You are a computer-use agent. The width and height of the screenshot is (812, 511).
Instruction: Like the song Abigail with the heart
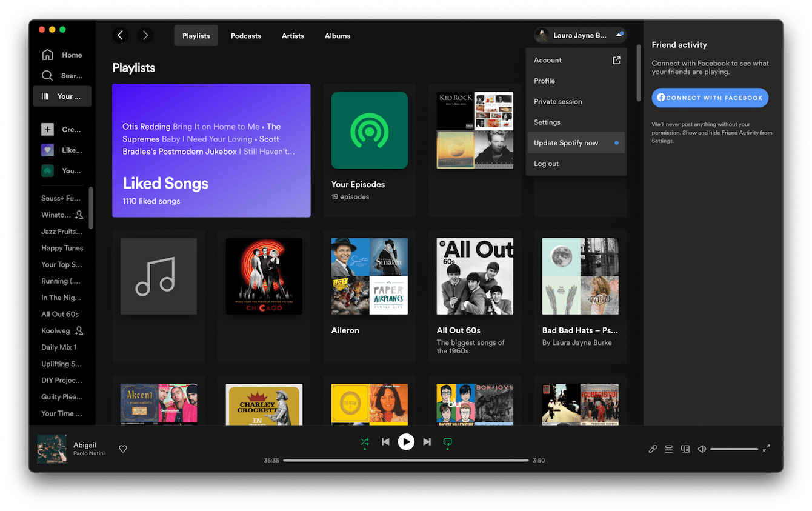(123, 449)
